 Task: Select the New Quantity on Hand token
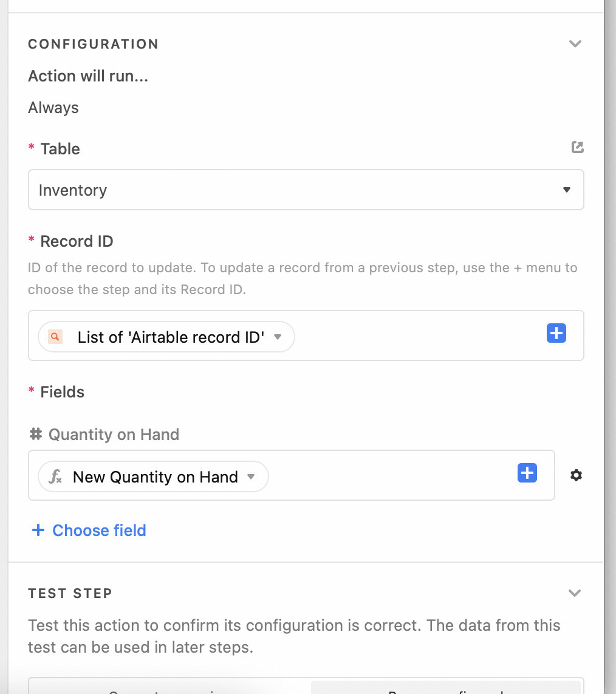(153, 476)
